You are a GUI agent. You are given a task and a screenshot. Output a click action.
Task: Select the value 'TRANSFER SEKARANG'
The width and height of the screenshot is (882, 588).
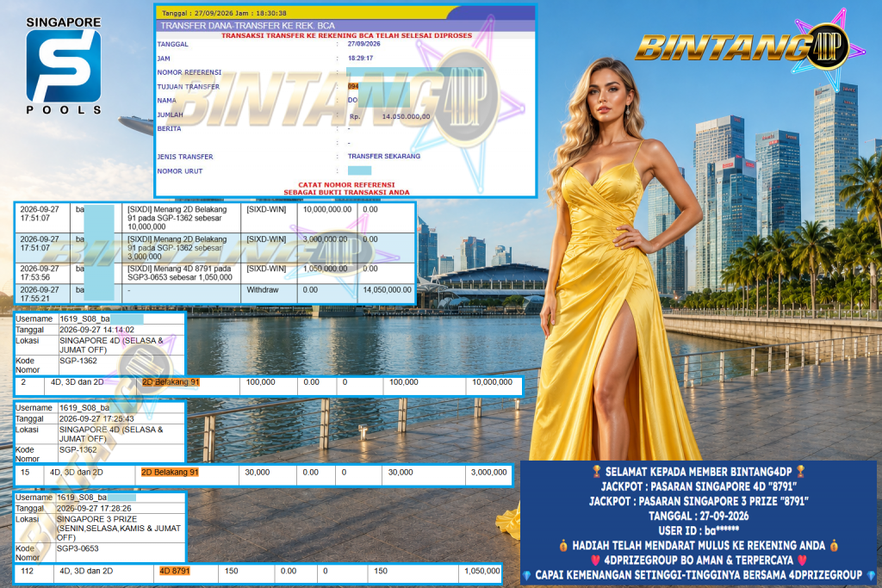click(383, 157)
